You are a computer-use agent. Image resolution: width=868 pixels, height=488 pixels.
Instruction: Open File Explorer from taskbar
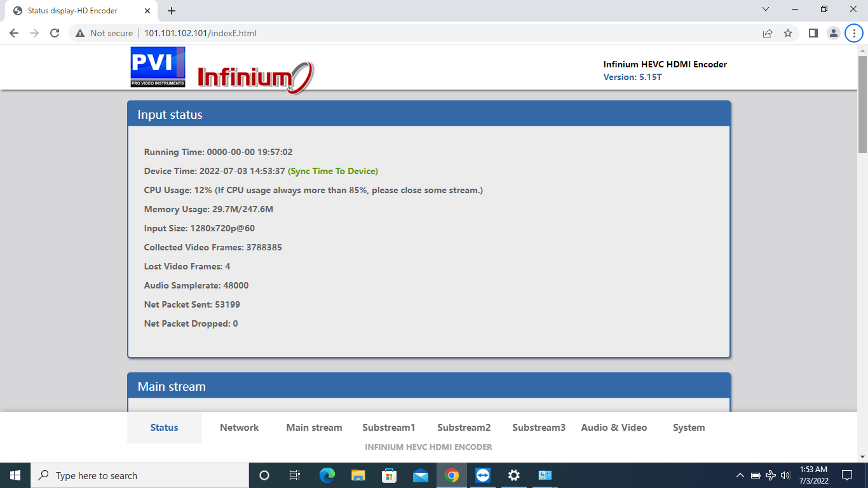point(358,475)
